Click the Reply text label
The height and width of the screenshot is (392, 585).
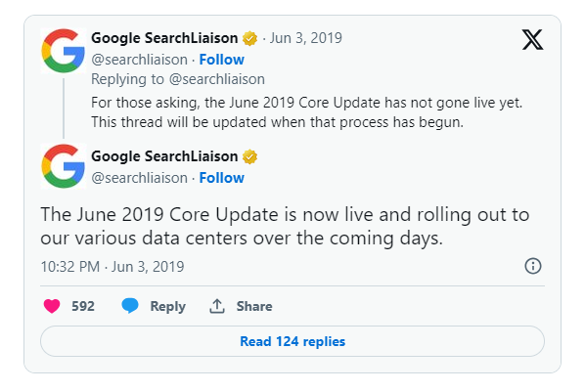pyautogui.click(x=167, y=307)
